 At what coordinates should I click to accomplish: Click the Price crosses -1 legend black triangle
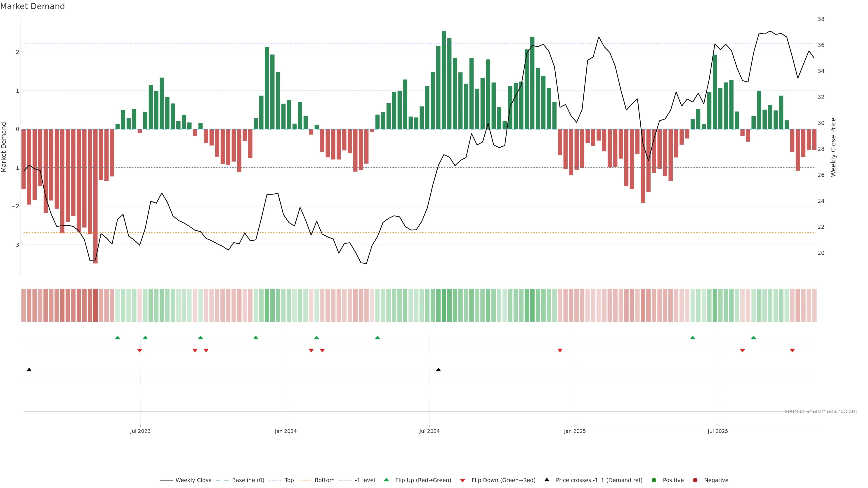(x=547, y=480)
